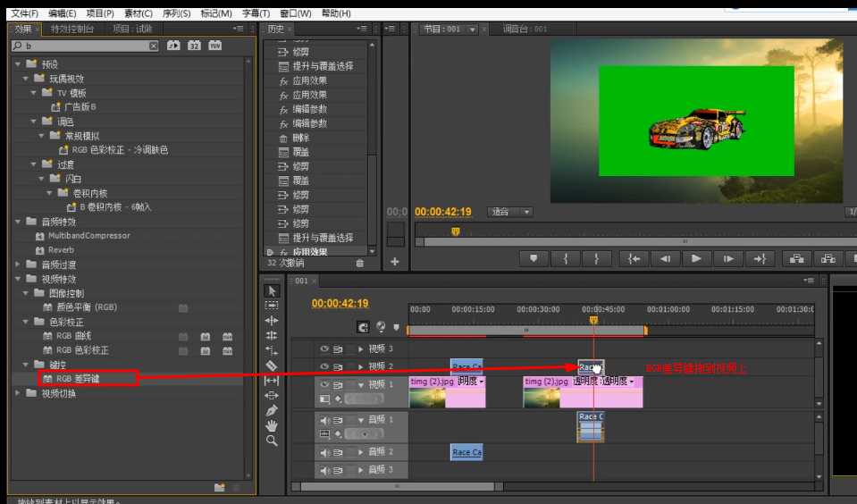Mute the 音频 2 track speaker
The image size is (857, 504).
(x=325, y=452)
